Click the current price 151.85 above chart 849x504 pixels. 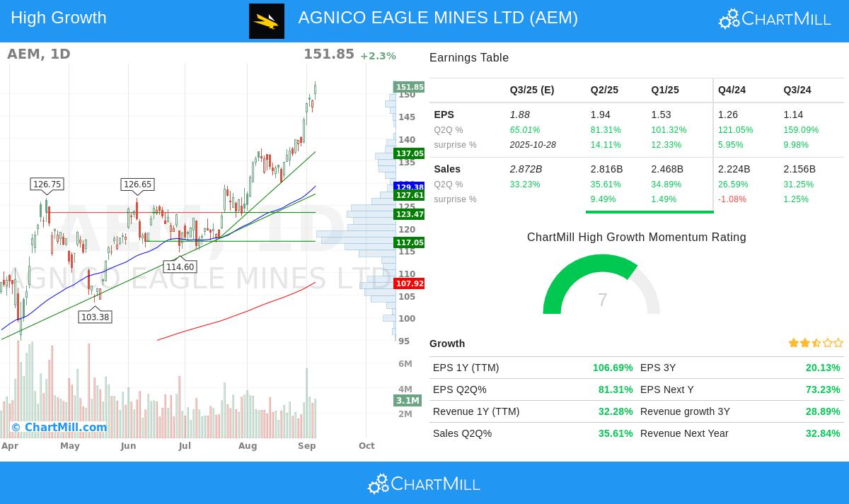tap(328, 54)
